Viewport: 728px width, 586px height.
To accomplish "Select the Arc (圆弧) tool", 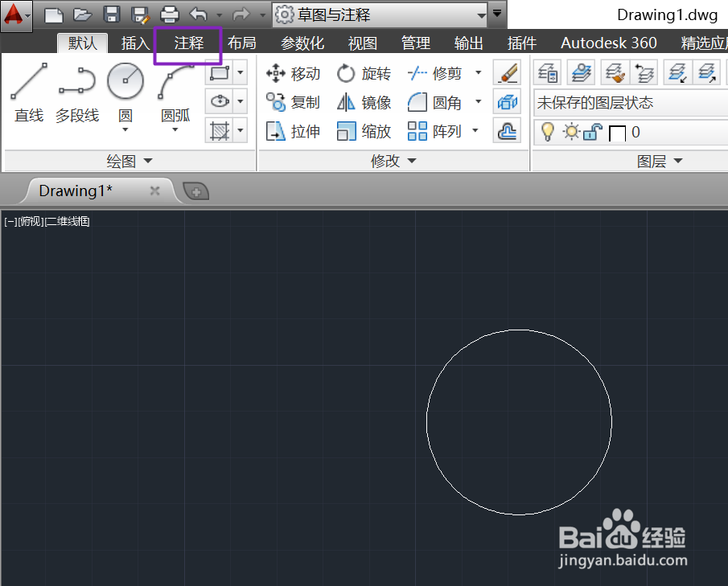I will pyautogui.click(x=175, y=93).
